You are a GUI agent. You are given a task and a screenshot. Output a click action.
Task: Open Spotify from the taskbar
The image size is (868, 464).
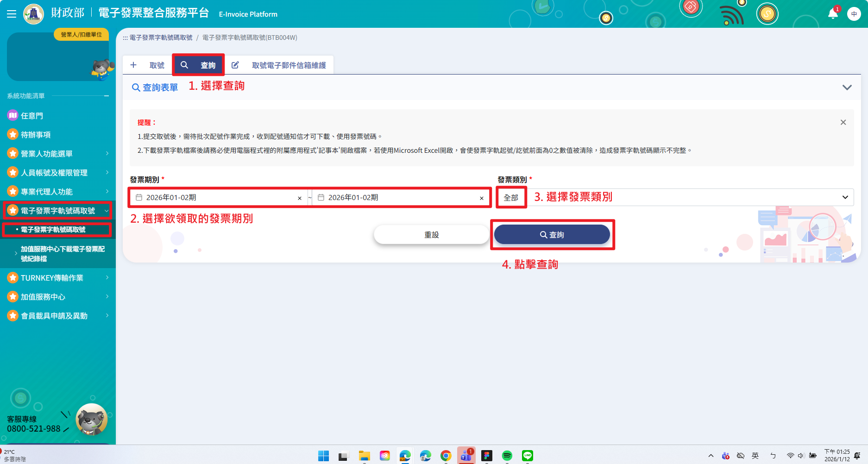[x=507, y=456]
